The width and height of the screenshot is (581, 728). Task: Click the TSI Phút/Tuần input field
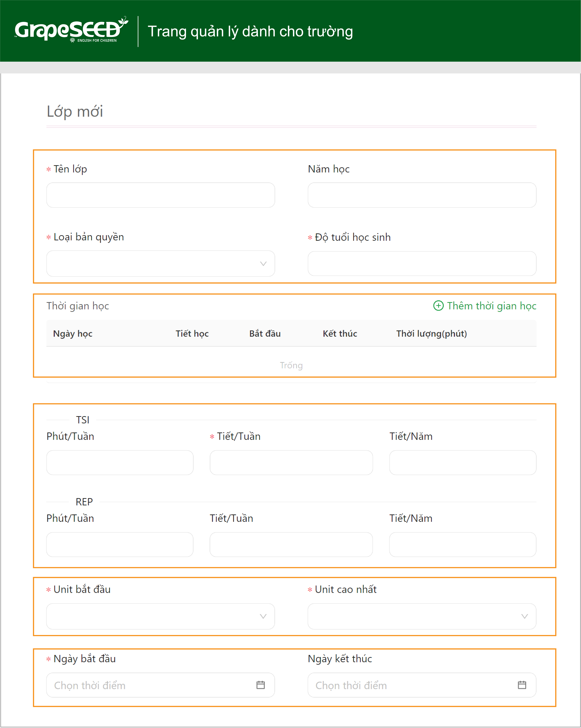pos(120,463)
